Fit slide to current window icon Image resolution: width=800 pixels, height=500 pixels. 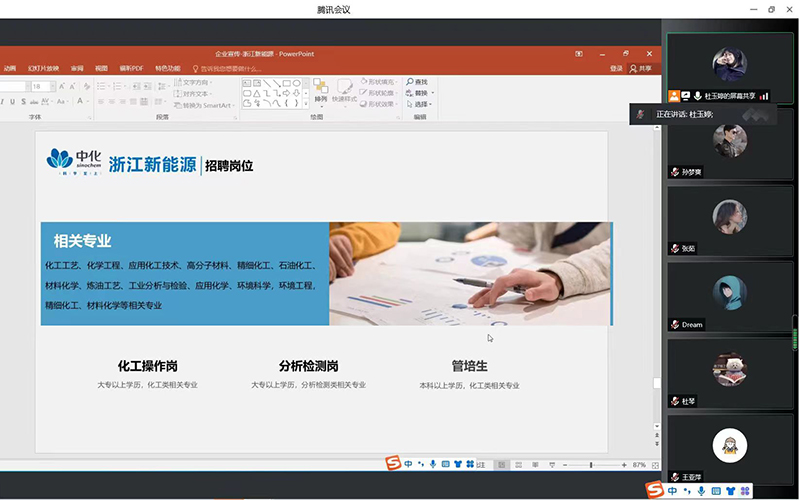pos(656,465)
